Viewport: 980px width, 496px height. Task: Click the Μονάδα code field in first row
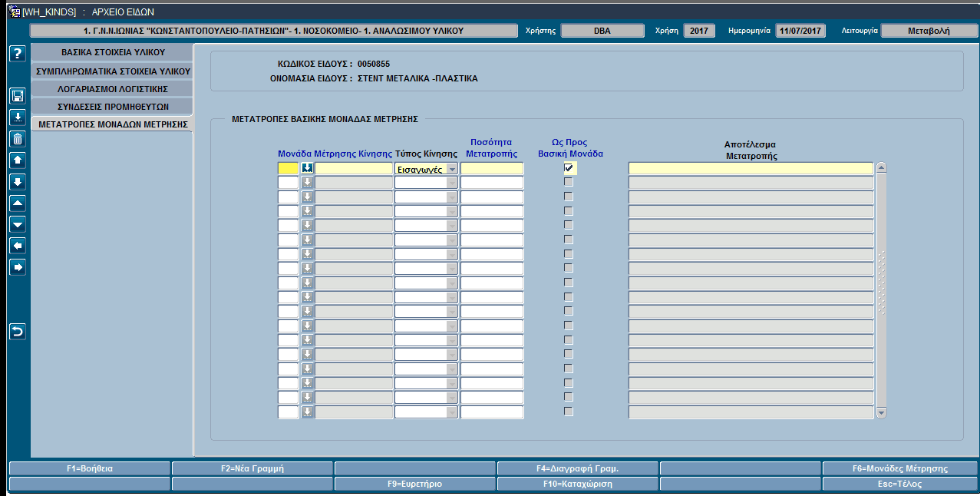coord(288,168)
